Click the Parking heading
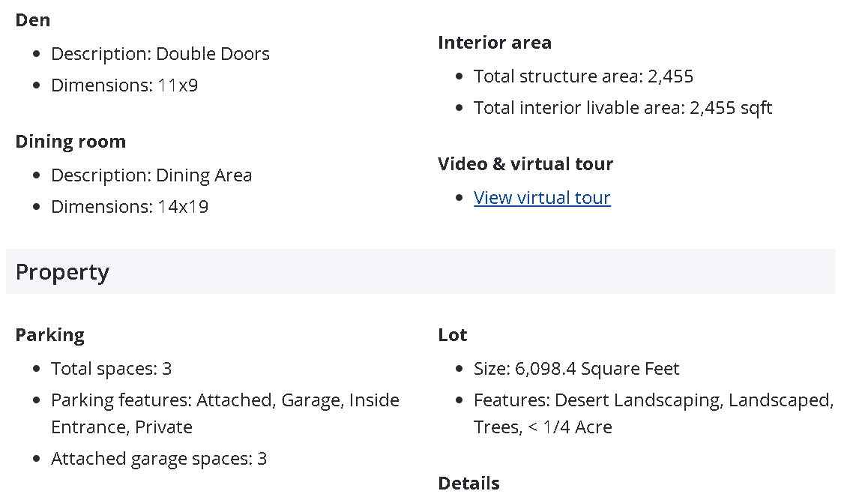The width and height of the screenshot is (868, 497). click(x=49, y=335)
